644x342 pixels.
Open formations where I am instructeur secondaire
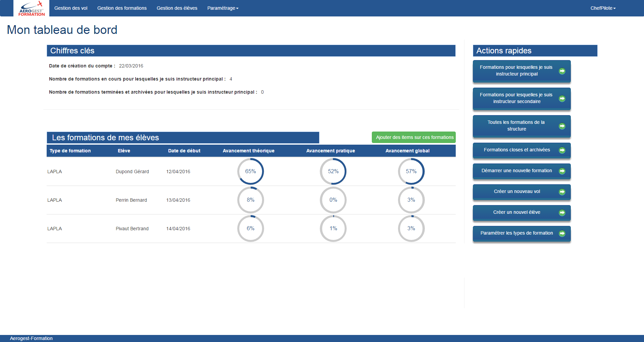click(522, 99)
